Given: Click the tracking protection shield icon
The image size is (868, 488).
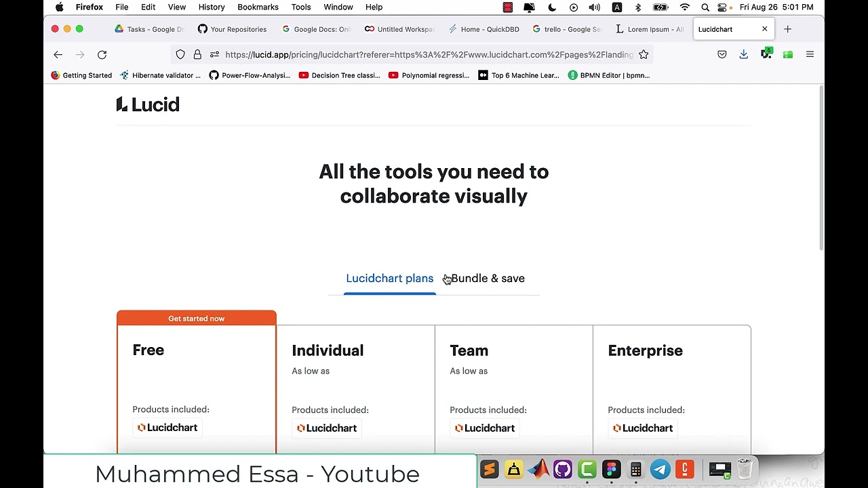Looking at the screenshot, I should coord(180,54).
